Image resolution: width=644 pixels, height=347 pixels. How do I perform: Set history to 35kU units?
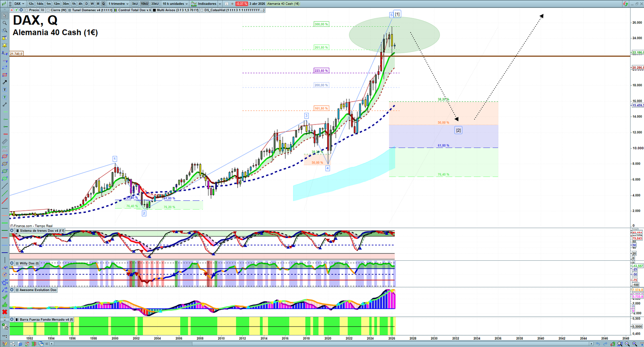[x=155, y=4]
